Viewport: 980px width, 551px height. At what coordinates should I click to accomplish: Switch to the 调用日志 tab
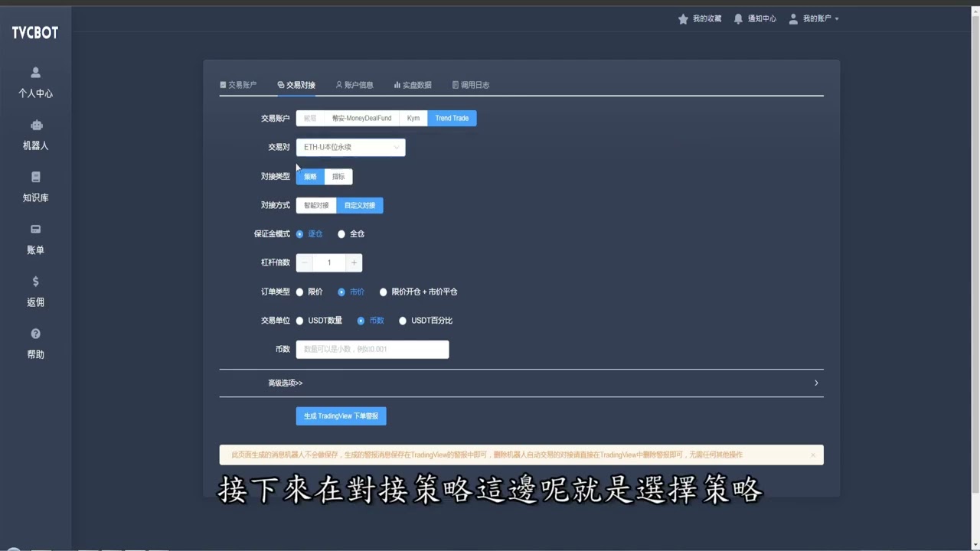pos(471,85)
